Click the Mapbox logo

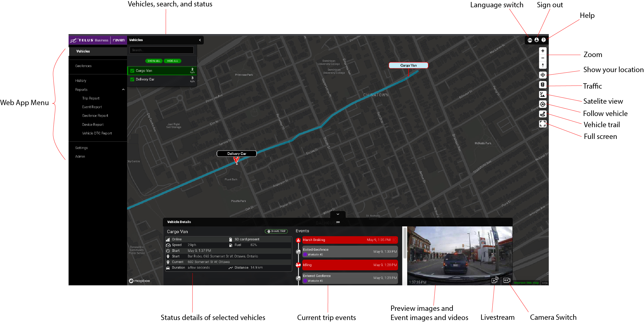(139, 281)
